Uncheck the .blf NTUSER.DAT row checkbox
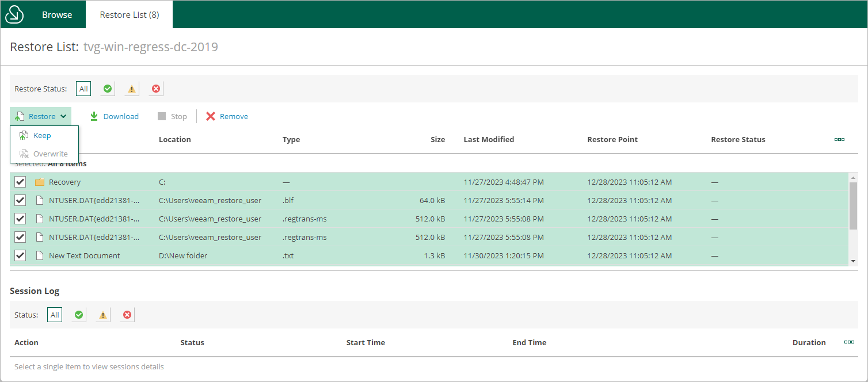This screenshot has height=382, width=868. coord(20,200)
